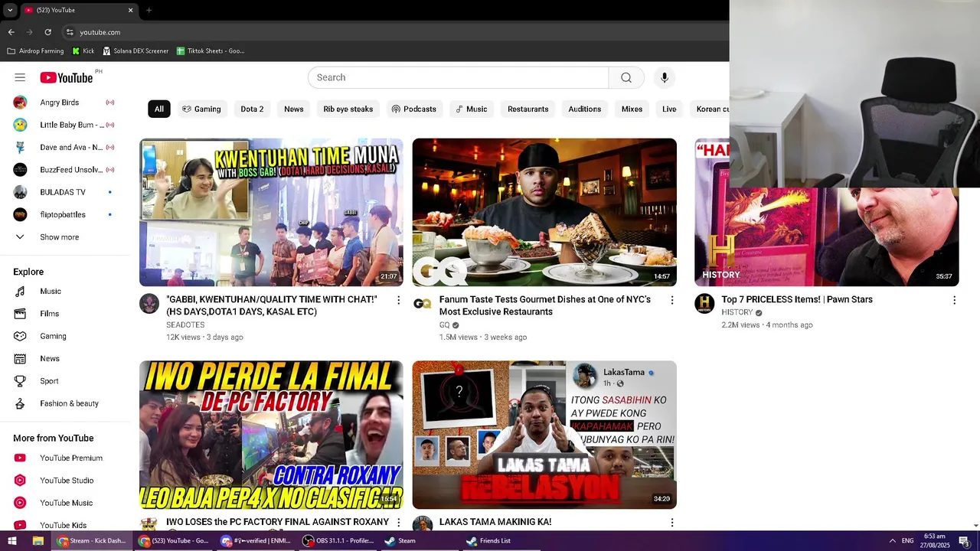This screenshot has height=551, width=980.
Task: Open Dave and Ava channel avatar
Action: pyautogui.click(x=21, y=147)
